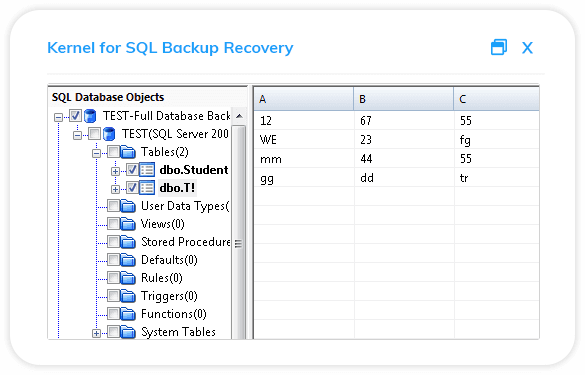Check the TEST(SQL Server) checkbox
The height and width of the screenshot is (375, 585).
(94, 134)
